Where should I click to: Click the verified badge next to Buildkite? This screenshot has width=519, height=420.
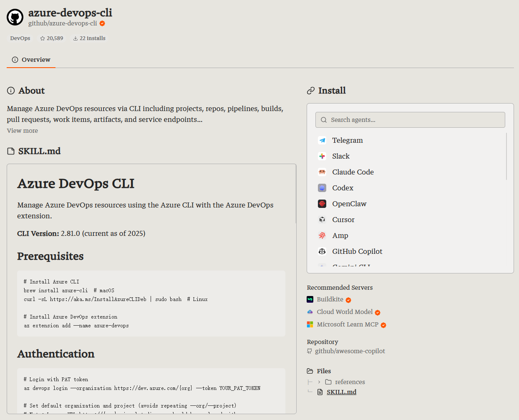pos(348,300)
